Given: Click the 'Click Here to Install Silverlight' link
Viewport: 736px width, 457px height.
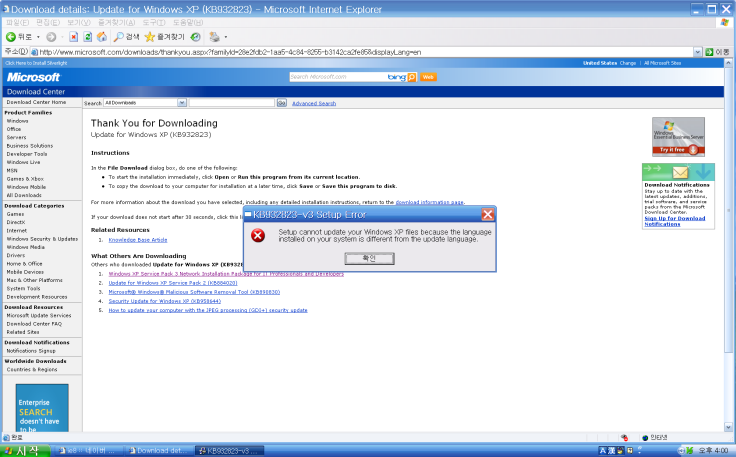Looking at the screenshot, I should click(36, 63).
